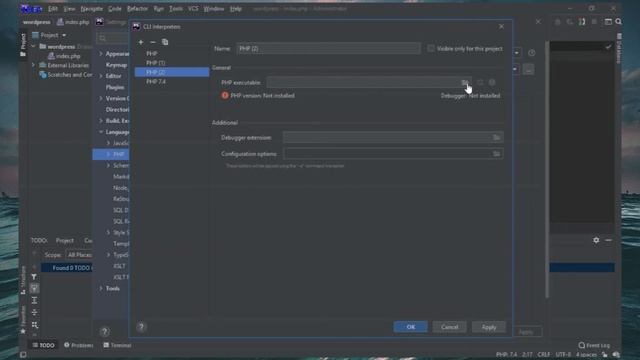Remove selected interpreter with minus icon
640x360 pixels.
coord(153,42)
